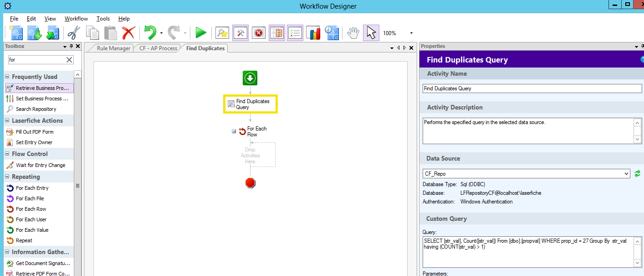The height and width of the screenshot is (276, 644).
Task: Select the Pan hand tool
Action: coord(353,33)
